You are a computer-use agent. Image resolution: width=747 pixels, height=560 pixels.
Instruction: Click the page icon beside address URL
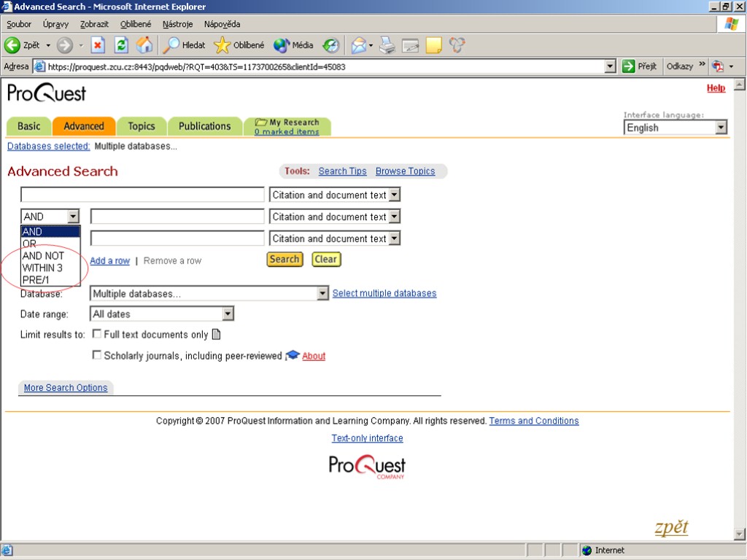click(39, 66)
